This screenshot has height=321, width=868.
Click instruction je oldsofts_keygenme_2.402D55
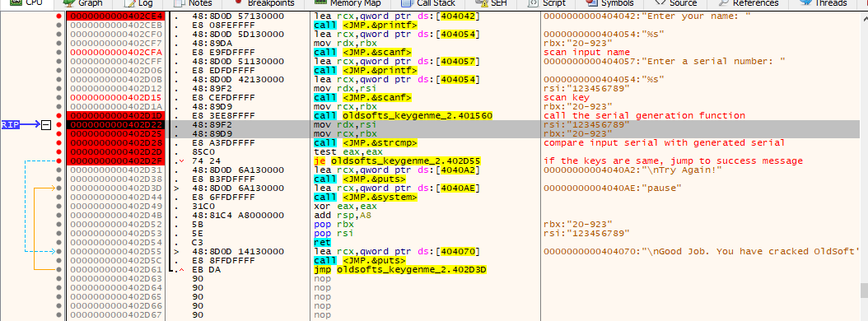[x=398, y=161]
